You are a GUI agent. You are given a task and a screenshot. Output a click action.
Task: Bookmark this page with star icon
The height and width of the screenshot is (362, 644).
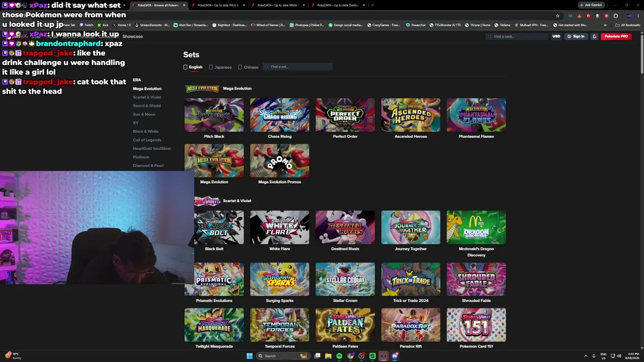(557, 16)
